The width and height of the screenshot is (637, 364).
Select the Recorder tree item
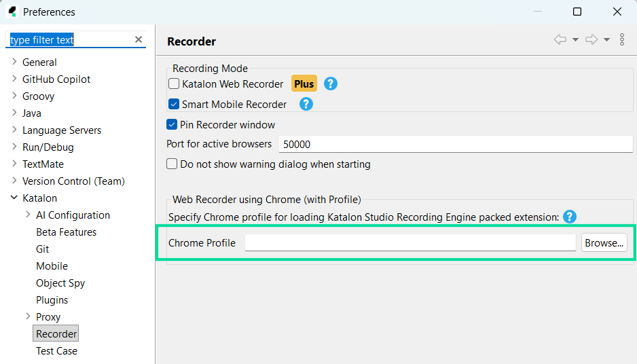pos(56,333)
